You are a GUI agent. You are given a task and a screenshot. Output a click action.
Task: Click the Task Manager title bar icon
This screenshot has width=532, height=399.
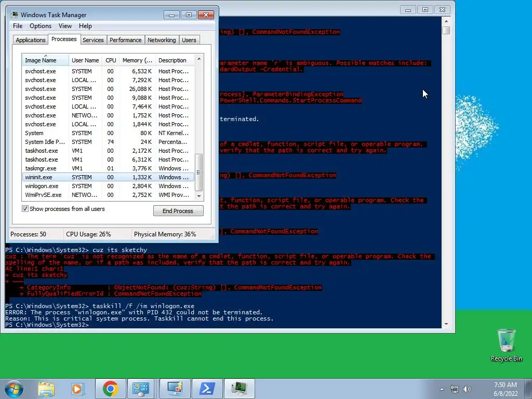pos(14,15)
